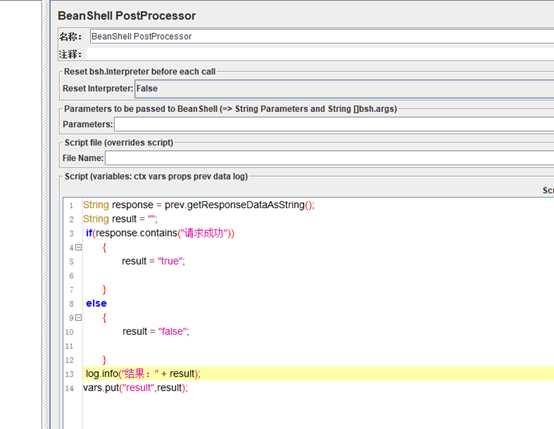Screen dimensions: 554x429
Task: Click line number 14 in the gutter
Action: pos(70,388)
